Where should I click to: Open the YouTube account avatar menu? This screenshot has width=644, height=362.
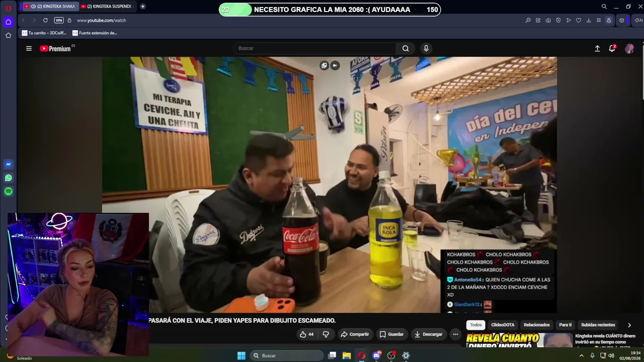(x=629, y=48)
